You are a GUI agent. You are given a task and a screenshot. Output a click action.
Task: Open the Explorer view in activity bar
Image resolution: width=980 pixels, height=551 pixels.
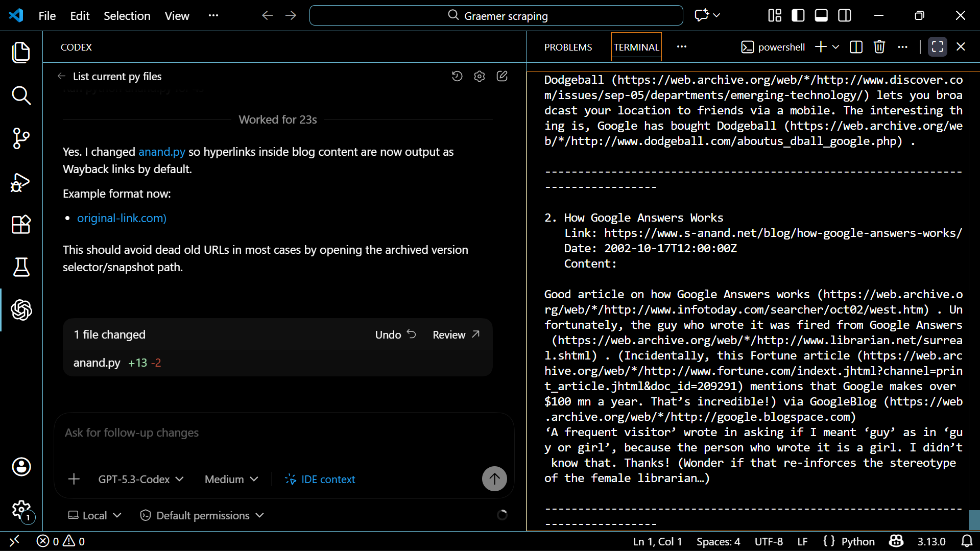[x=21, y=53]
